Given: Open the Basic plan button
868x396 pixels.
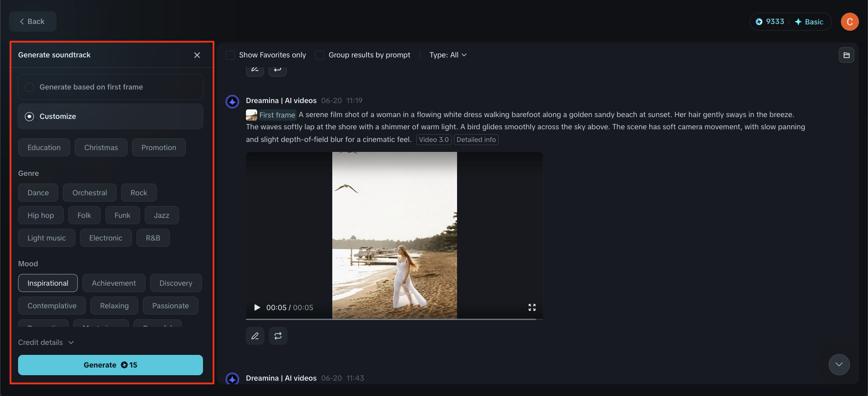Looking at the screenshot, I should pyautogui.click(x=809, y=22).
